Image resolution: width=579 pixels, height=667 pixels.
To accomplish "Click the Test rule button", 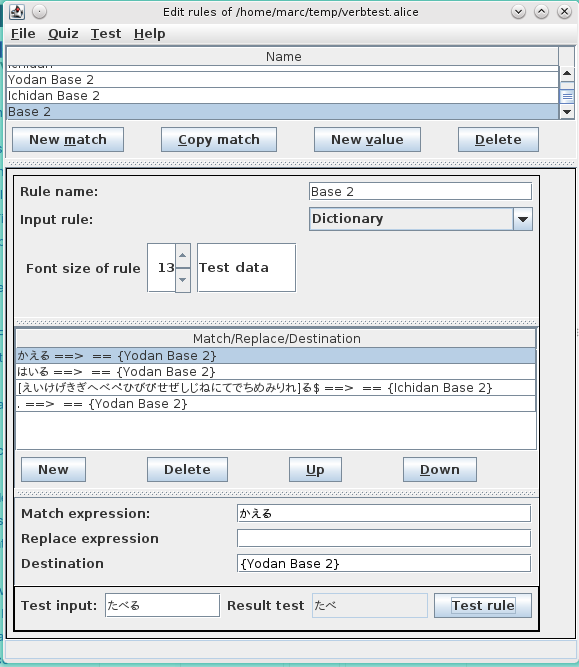I will [483, 605].
